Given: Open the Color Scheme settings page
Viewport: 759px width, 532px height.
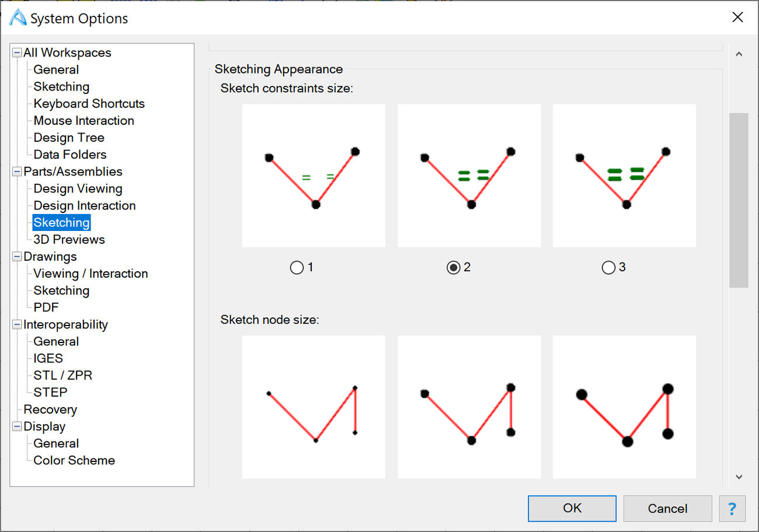Looking at the screenshot, I should (74, 460).
